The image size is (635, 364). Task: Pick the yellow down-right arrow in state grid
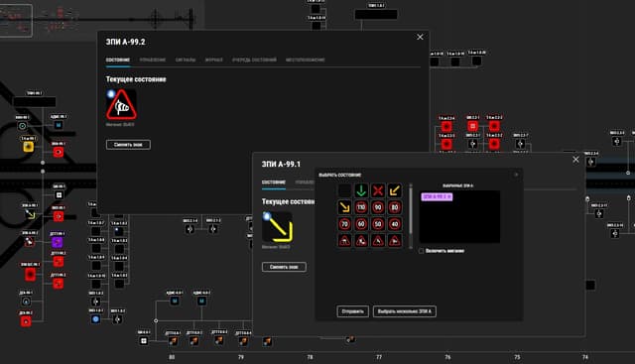click(344, 207)
